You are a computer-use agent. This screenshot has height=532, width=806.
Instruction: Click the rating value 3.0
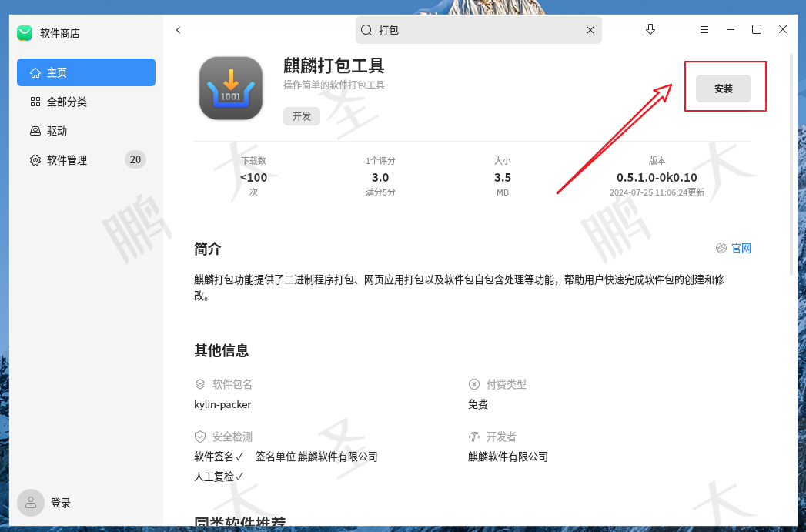pos(380,177)
